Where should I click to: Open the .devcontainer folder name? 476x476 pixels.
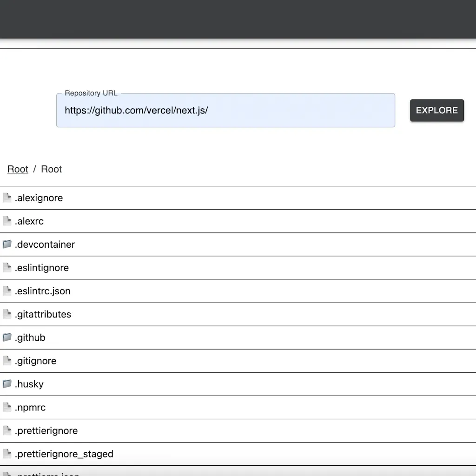point(45,245)
